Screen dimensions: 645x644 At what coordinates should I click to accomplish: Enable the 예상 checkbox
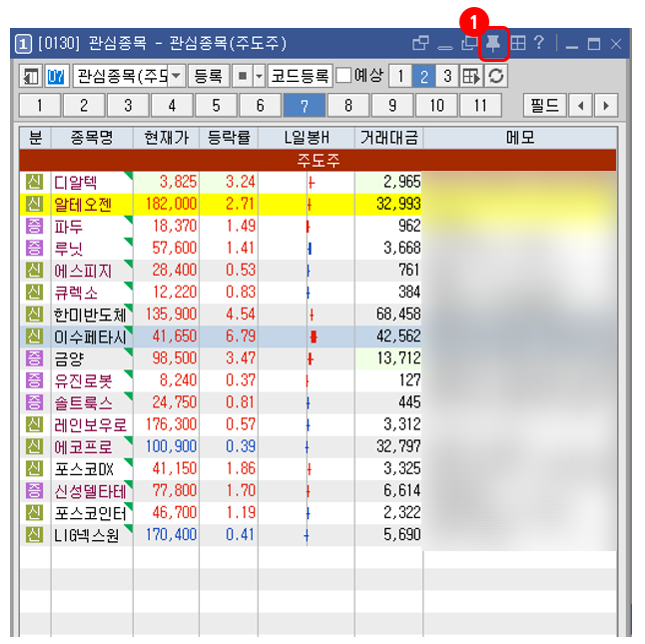click(x=343, y=75)
